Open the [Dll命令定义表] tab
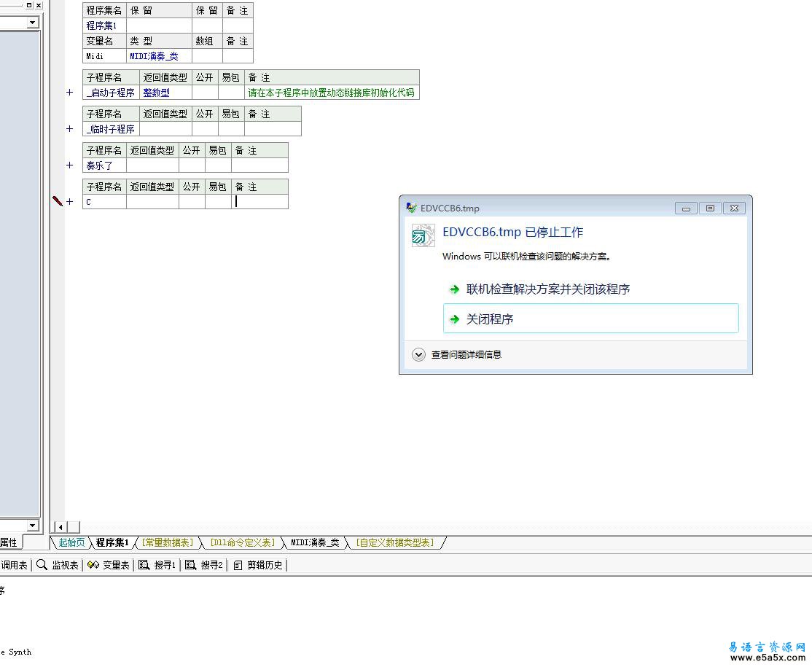 tap(242, 542)
